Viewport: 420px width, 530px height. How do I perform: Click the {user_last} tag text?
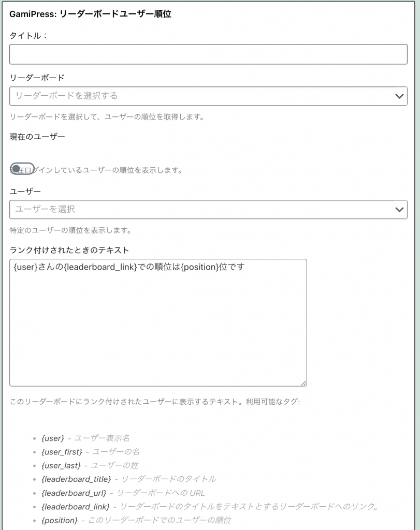coord(61,465)
